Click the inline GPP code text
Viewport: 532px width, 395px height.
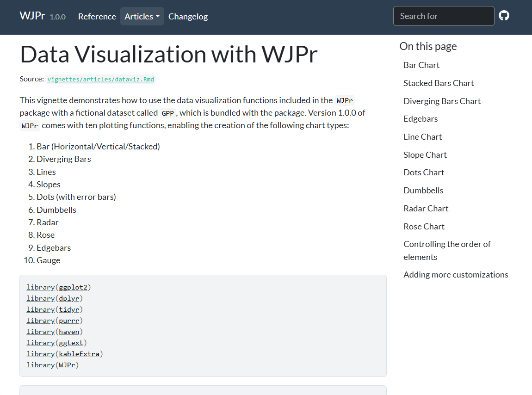coord(167,113)
